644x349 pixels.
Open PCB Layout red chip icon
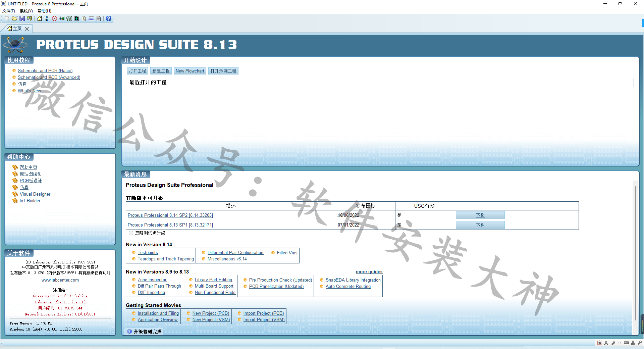[x=54, y=19]
